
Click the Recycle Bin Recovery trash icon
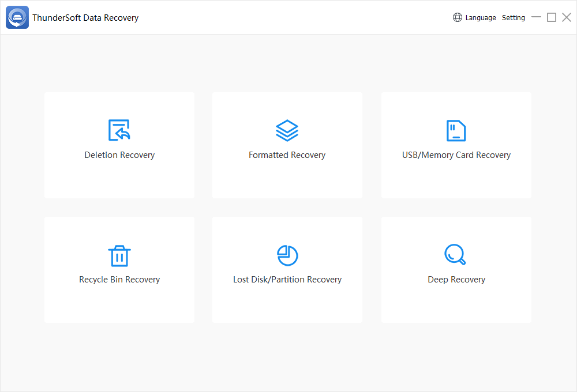(x=119, y=255)
